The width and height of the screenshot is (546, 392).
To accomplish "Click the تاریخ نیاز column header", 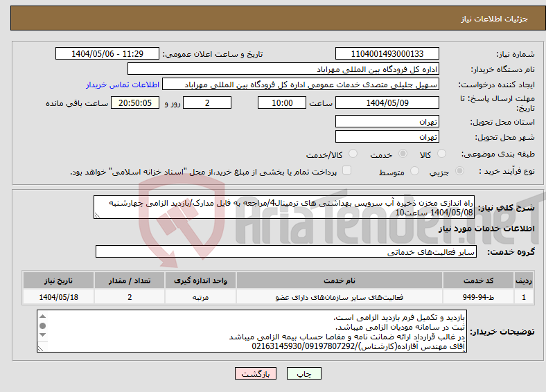I will point(58,280).
